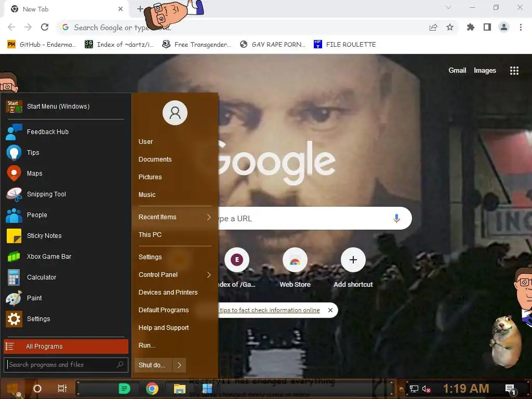The height and width of the screenshot is (399, 532).
Task: Click Cortana circle on taskbar
Action: pos(37,389)
